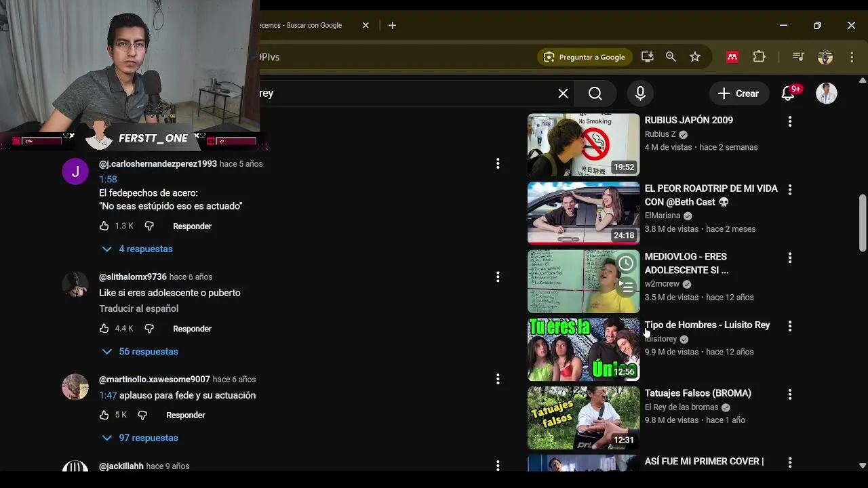Open the w2mcrew channel name
This screenshot has height=488, width=868.
click(x=662, y=284)
